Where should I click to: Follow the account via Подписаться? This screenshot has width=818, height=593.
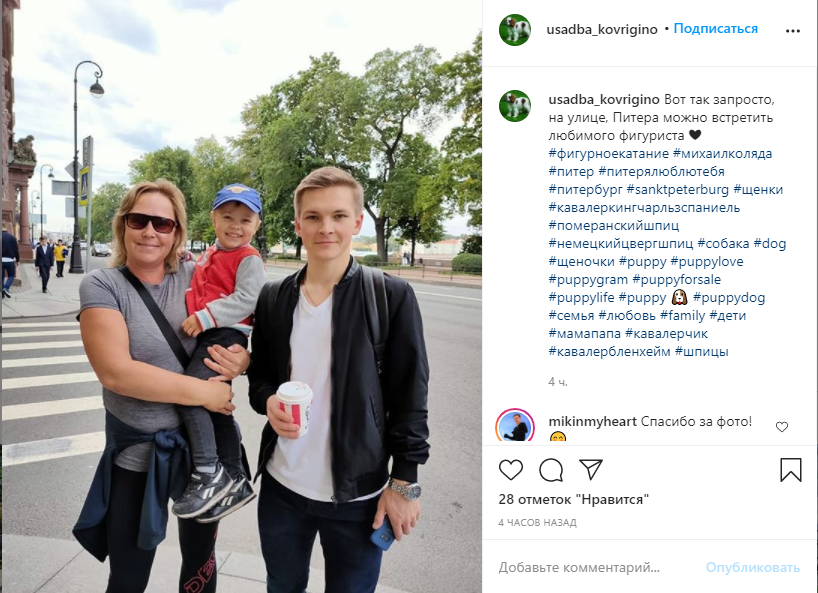[x=715, y=29]
